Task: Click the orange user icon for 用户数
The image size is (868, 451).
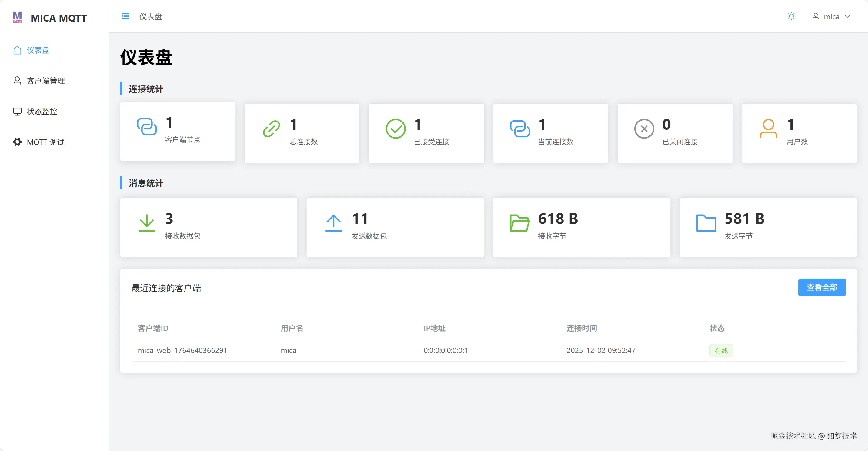Action: click(768, 129)
